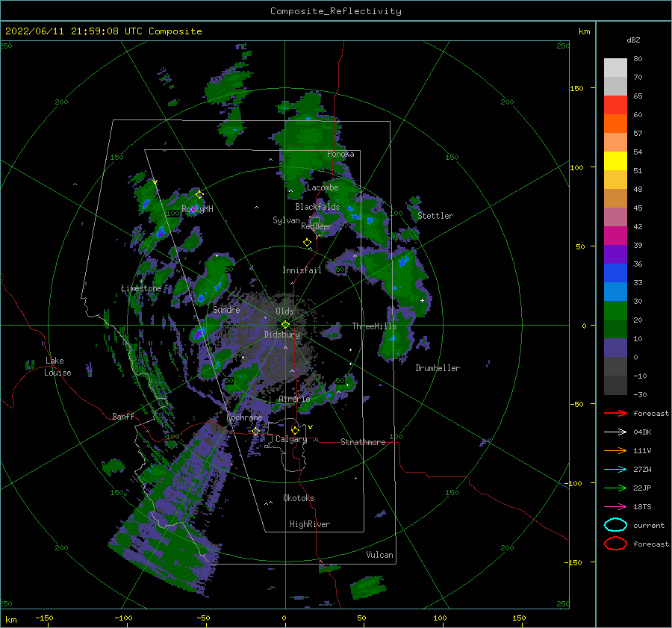Viewport: 672px width, 628px height.
Task: Click the Blackfalds label
Action: point(317,207)
